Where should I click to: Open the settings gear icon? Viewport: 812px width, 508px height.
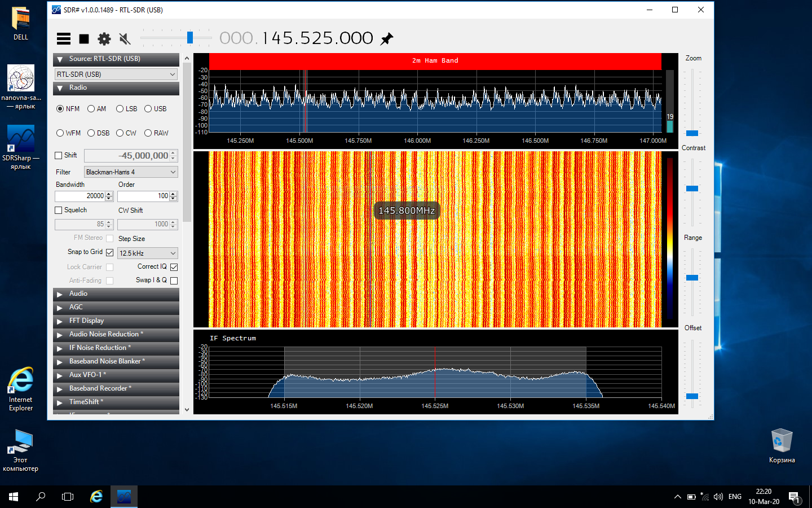point(104,38)
